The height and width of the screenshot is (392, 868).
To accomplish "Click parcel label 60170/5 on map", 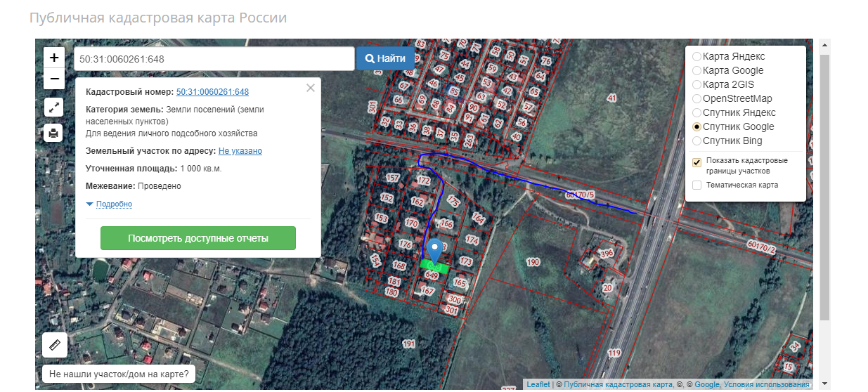I will (x=580, y=195).
